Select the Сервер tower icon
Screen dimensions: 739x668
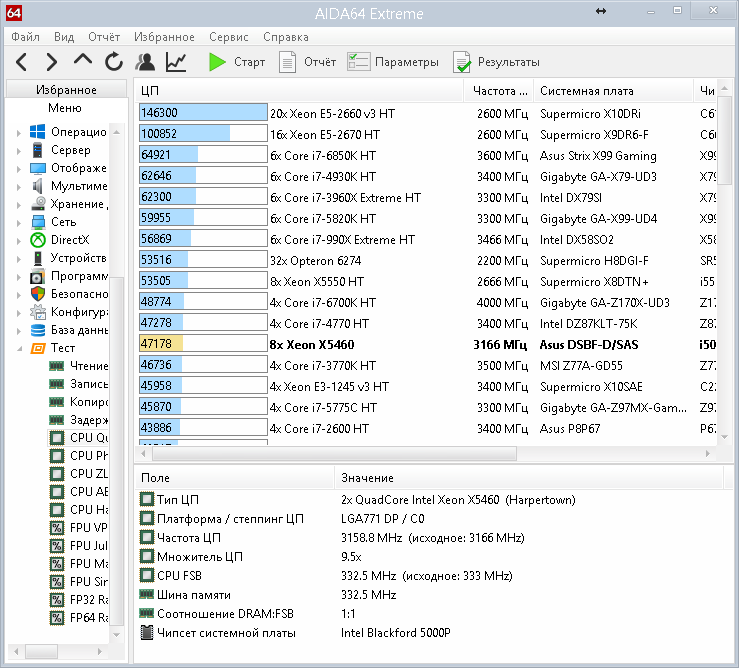click(37, 150)
